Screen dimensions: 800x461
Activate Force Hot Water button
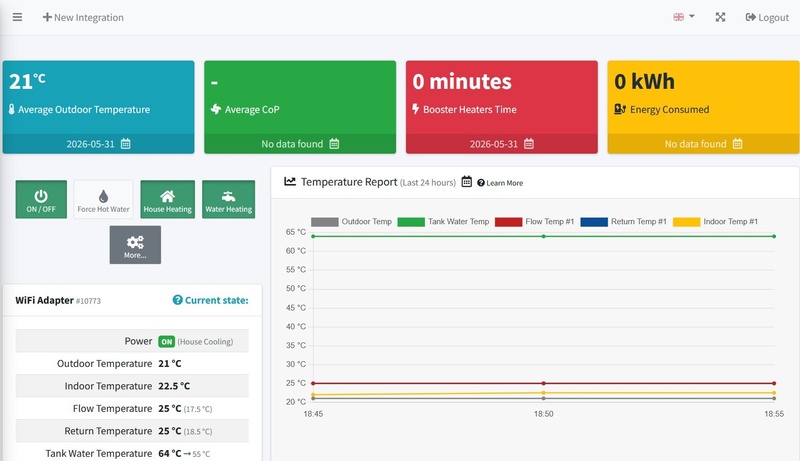(104, 199)
